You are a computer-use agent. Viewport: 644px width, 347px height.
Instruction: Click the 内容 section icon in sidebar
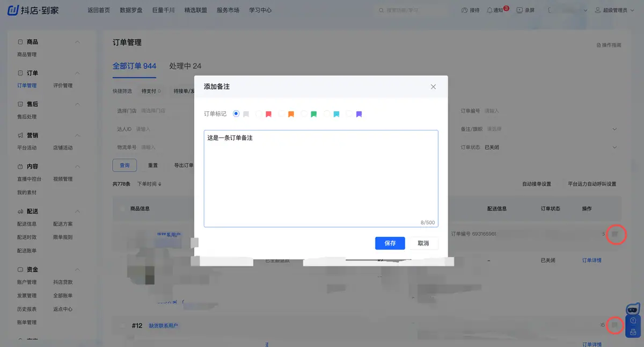coord(20,167)
